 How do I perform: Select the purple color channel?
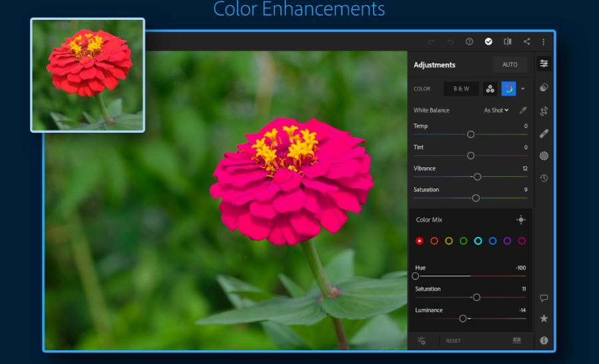point(507,241)
